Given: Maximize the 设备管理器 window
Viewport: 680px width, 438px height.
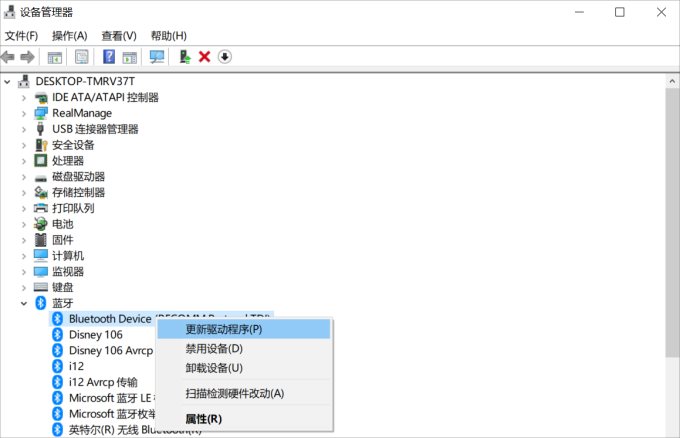Looking at the screenshot, I should pos(620,12).
